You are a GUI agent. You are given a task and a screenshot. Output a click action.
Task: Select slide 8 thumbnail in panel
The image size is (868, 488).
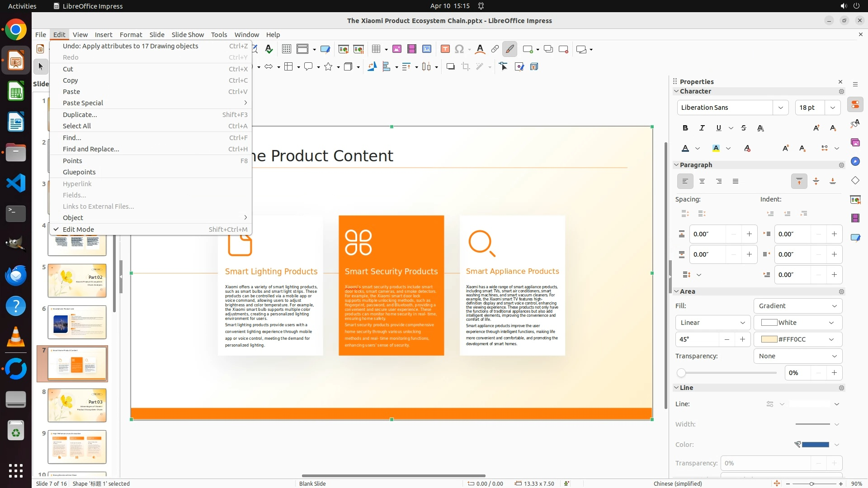(x=77, y=405)
